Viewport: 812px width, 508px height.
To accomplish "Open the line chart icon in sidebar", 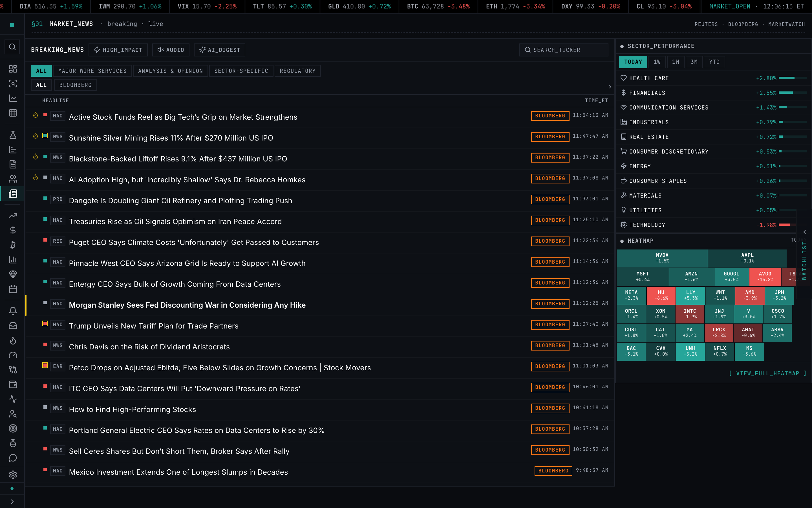I will (13, 98).
